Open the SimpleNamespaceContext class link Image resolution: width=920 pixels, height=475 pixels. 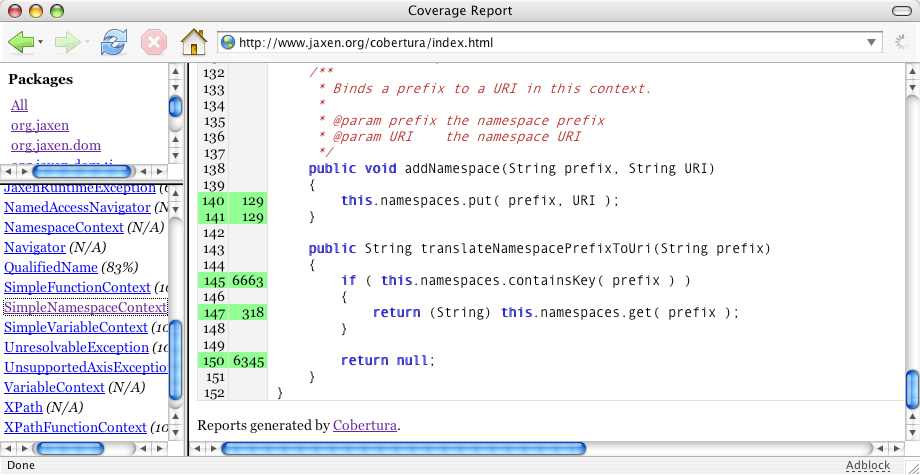point(86,307)
